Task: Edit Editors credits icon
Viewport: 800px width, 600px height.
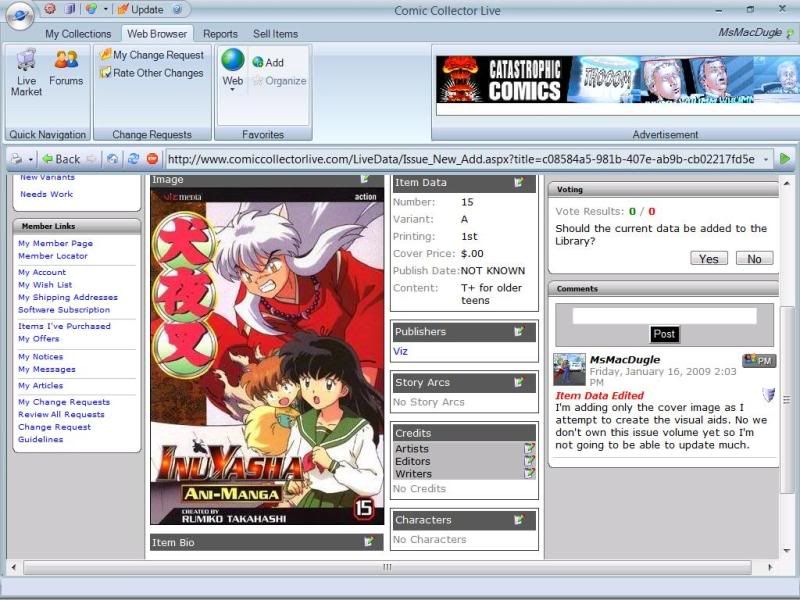Action: click(x=530, y=461)
